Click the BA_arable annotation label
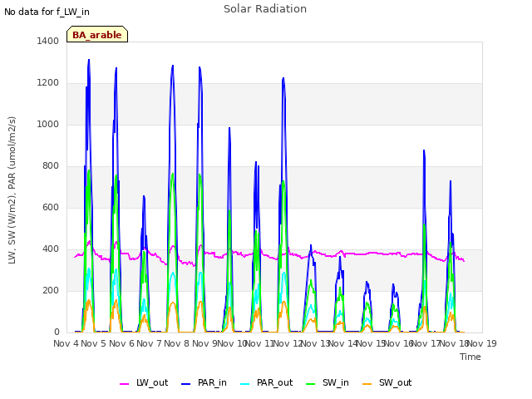Screen dimensions: 532x399 [x=97, y=35]
